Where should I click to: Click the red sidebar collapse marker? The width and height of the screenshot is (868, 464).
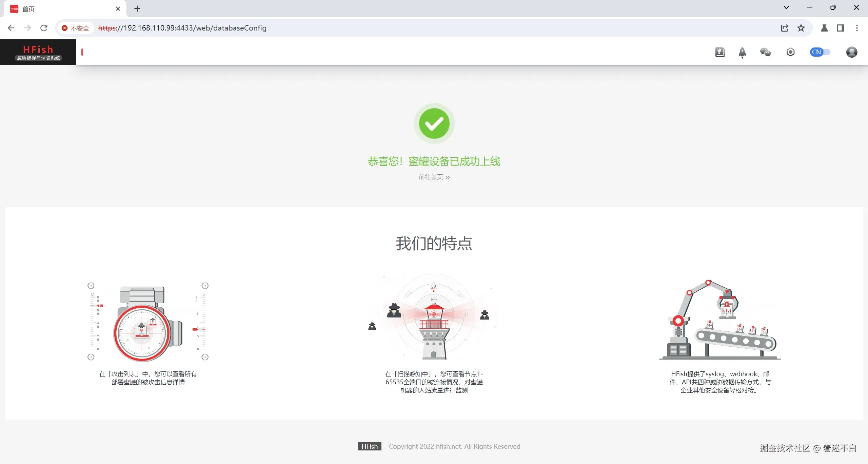click(x=82, y=52)
